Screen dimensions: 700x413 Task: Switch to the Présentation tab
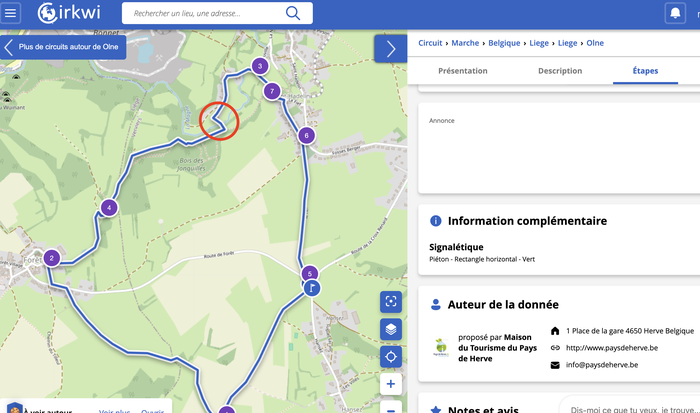(x=463, y=71)
